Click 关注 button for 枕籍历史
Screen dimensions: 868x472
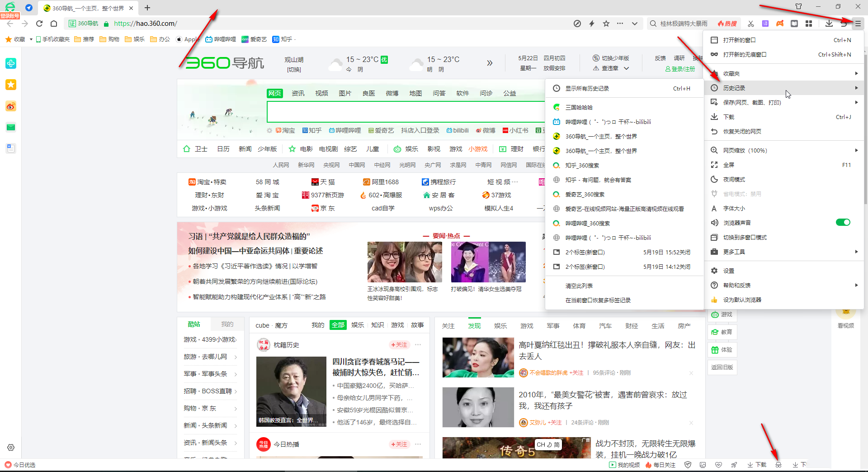pyautogui.click(x=400, y=345)
